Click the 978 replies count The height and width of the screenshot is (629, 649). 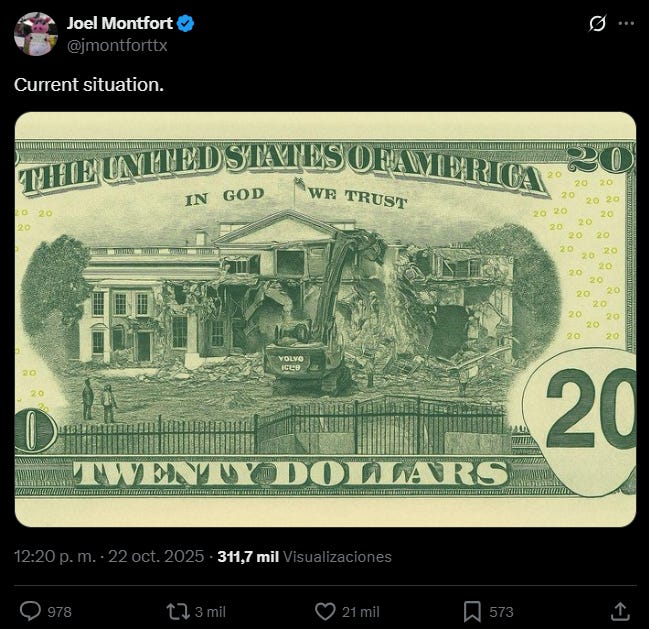60,612
